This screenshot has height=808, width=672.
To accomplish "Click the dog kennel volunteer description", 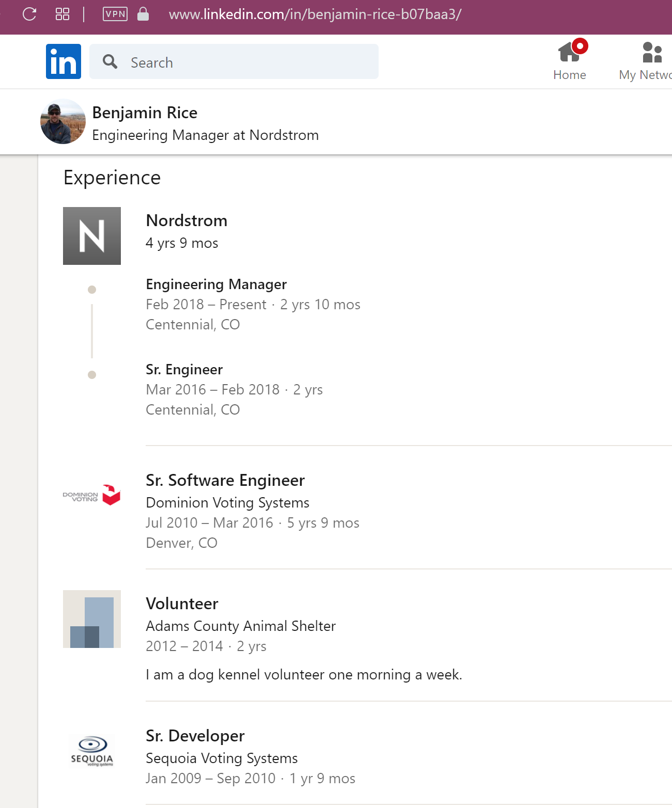I will point(304,674).
